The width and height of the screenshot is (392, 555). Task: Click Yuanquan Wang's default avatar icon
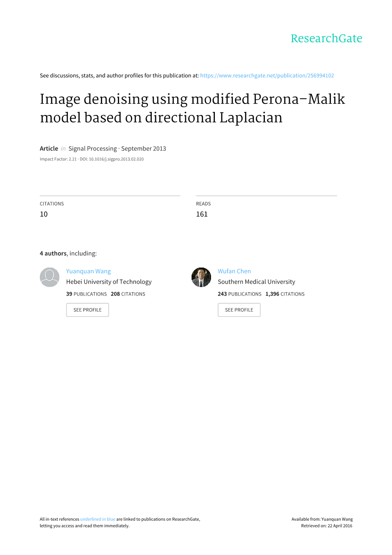click(50, 277)
